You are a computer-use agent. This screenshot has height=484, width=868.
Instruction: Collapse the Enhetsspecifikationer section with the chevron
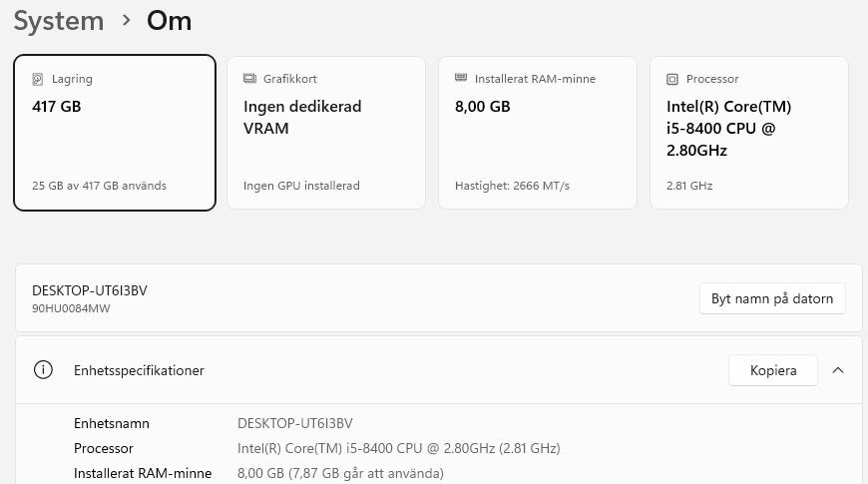click(838, 370)
